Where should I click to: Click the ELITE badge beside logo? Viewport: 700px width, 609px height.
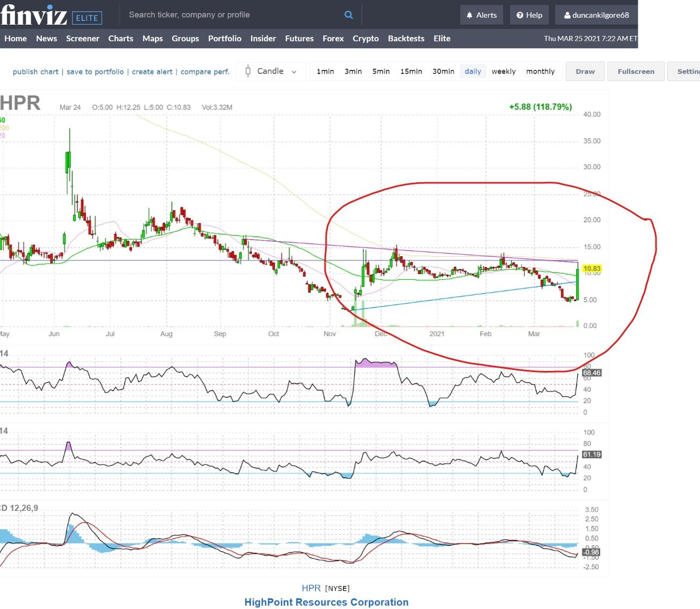coord(87,18)
